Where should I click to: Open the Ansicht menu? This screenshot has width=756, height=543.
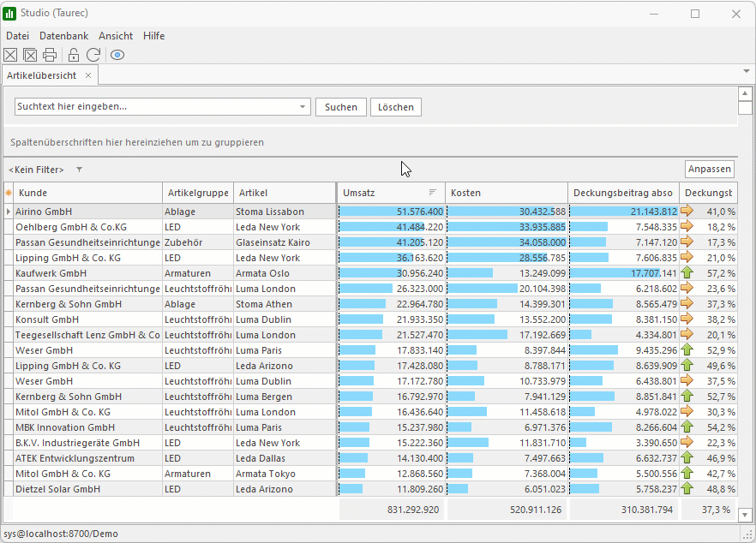(116, 36)
